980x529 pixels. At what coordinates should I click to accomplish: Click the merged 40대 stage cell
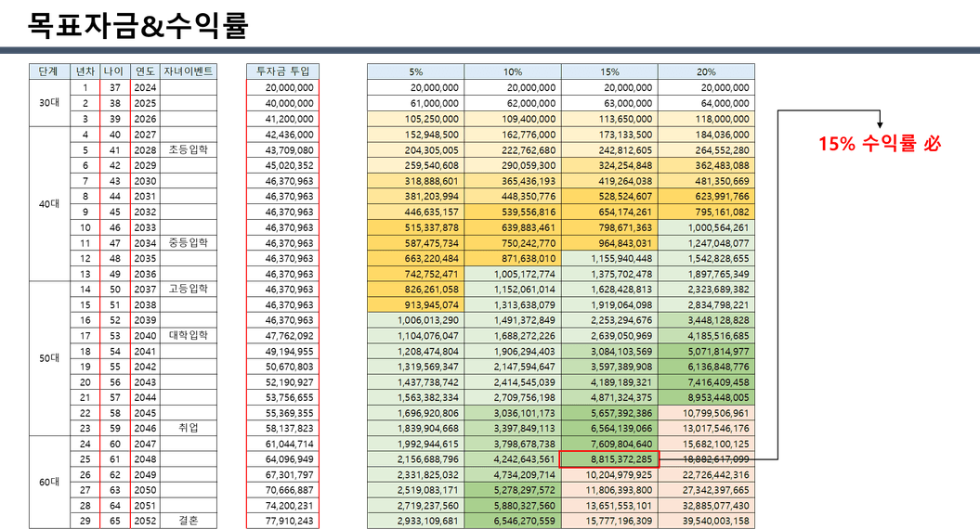(49, 204)
